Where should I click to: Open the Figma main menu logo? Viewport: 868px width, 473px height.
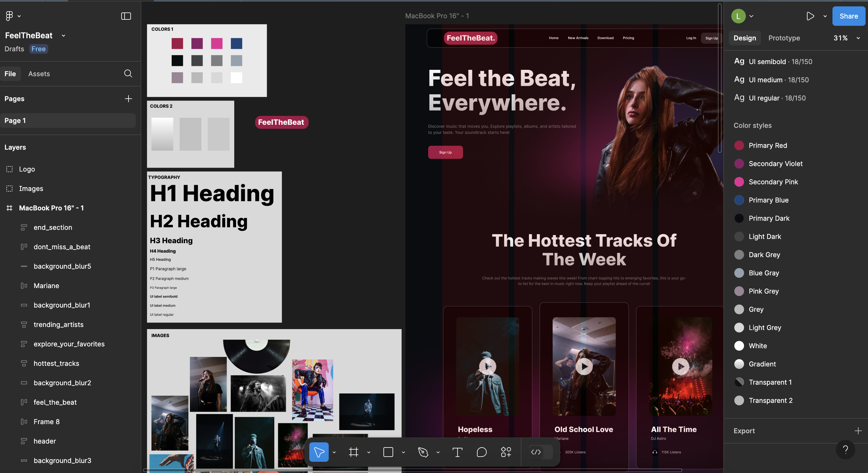[9, 16]
